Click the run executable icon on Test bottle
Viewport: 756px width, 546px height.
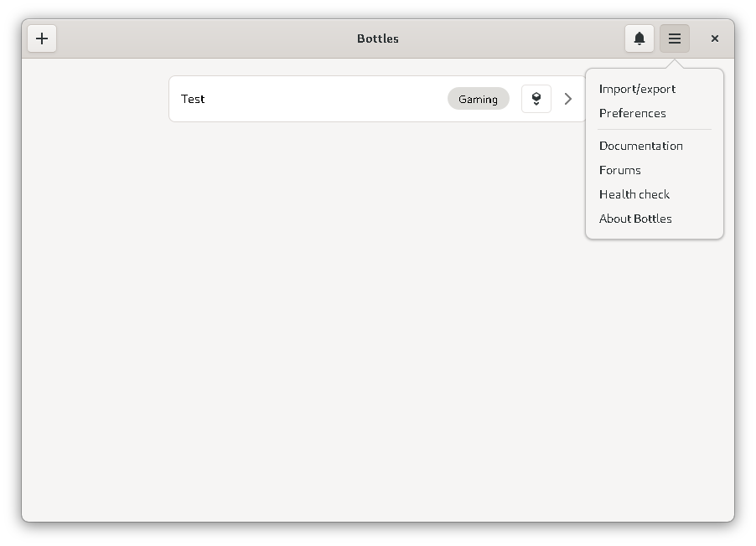[x=536, y=99]
